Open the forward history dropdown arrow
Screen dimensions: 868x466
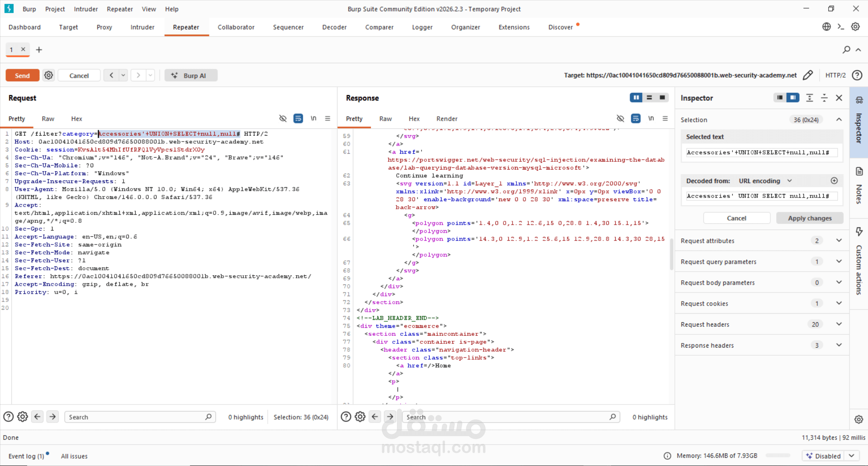pos(151,75)
